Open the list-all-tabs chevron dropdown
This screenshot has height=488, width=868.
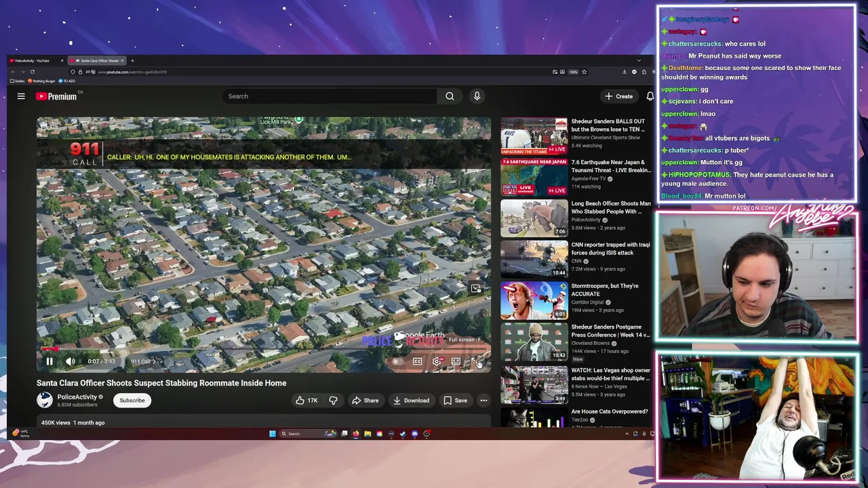point(639,60)
